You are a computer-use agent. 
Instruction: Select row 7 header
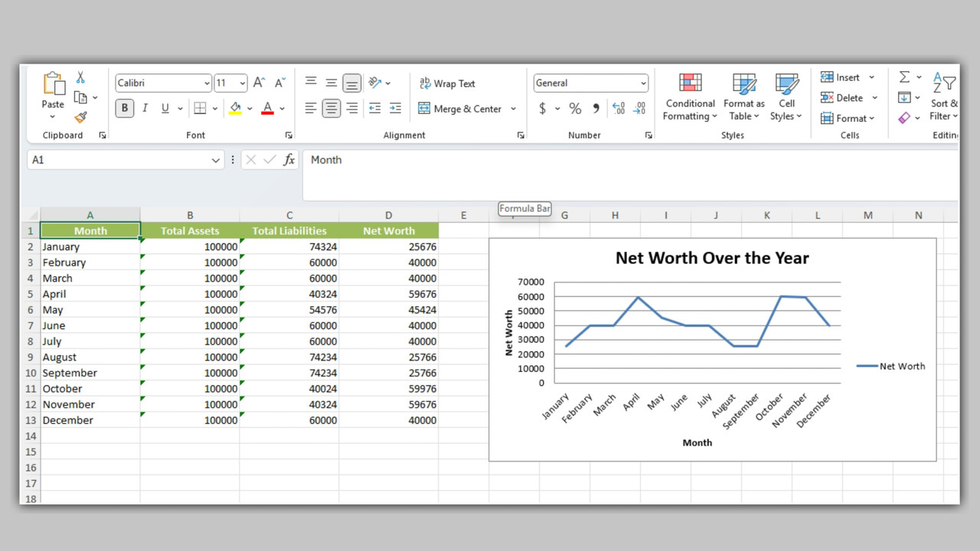coord(31,326)
